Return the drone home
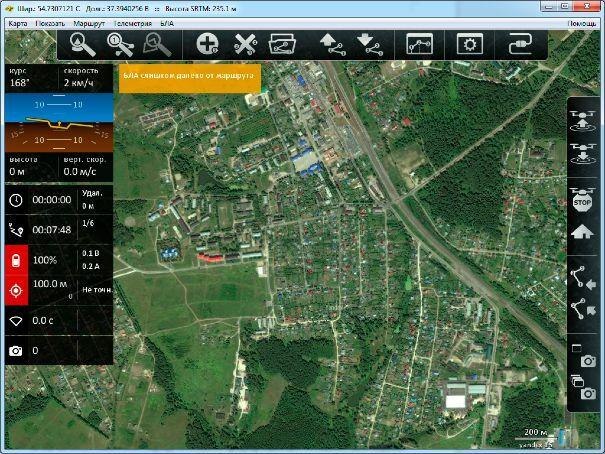The image size is (605, 454). (x=582, y=232)
